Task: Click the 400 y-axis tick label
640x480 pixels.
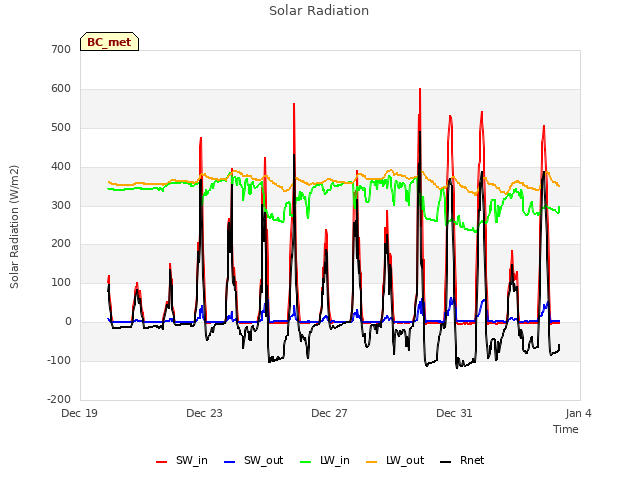Action: pos(61,167)
